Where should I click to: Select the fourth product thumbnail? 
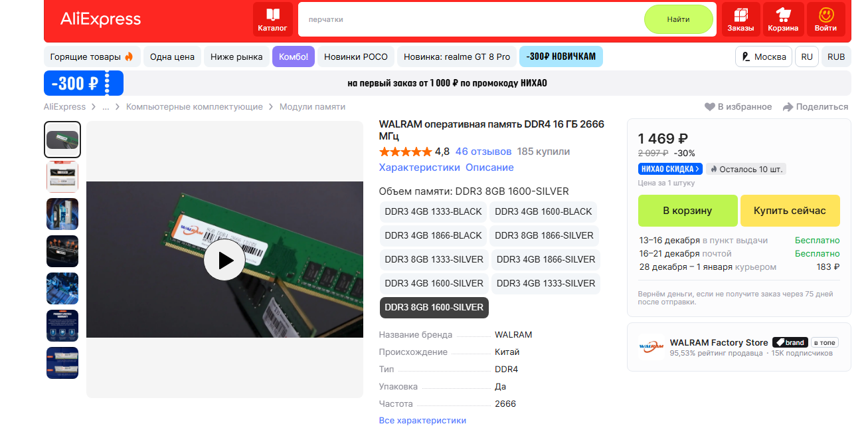[62, 251]
